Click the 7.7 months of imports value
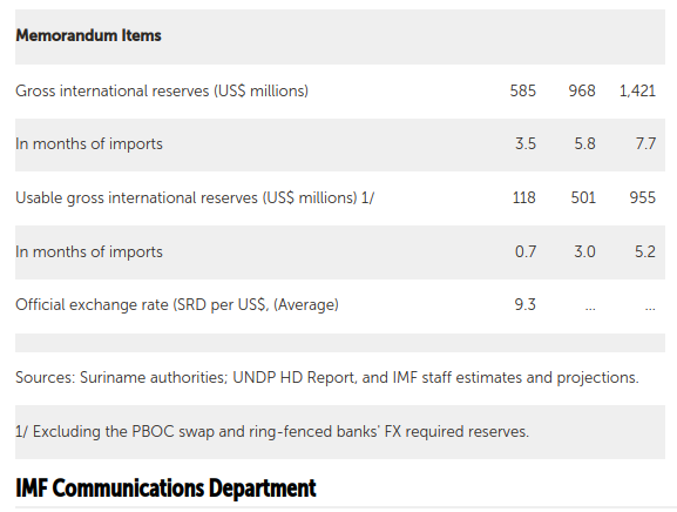This screenshot has width=677, height=512. (x=645, y=144)
